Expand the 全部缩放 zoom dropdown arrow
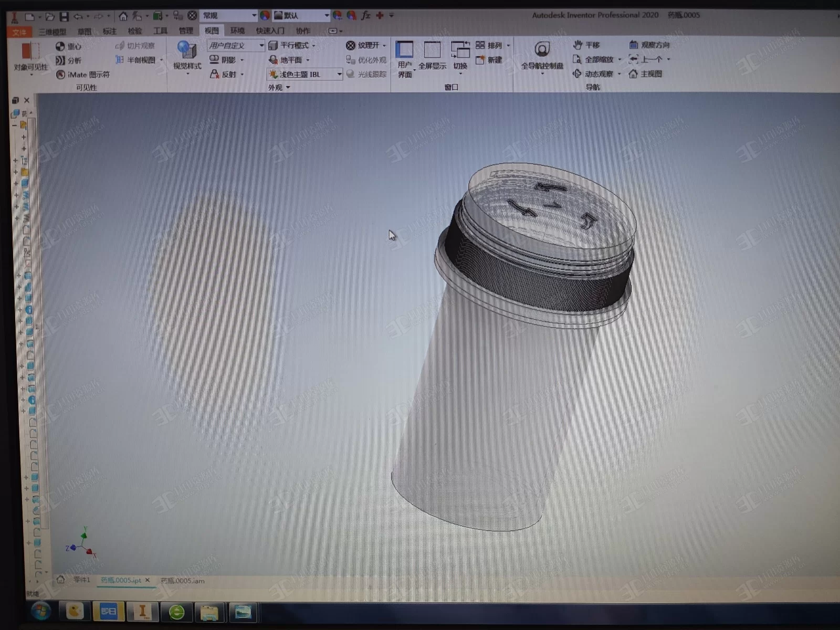Viewport: 840px width, 630px height. click(x=619, y=59)
